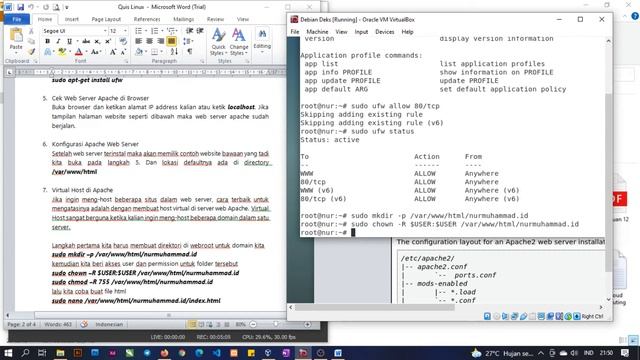Open the Bullets list dropdown arrow
The width and height of the screenshot is (640, 360).
[x=146, y=31]
